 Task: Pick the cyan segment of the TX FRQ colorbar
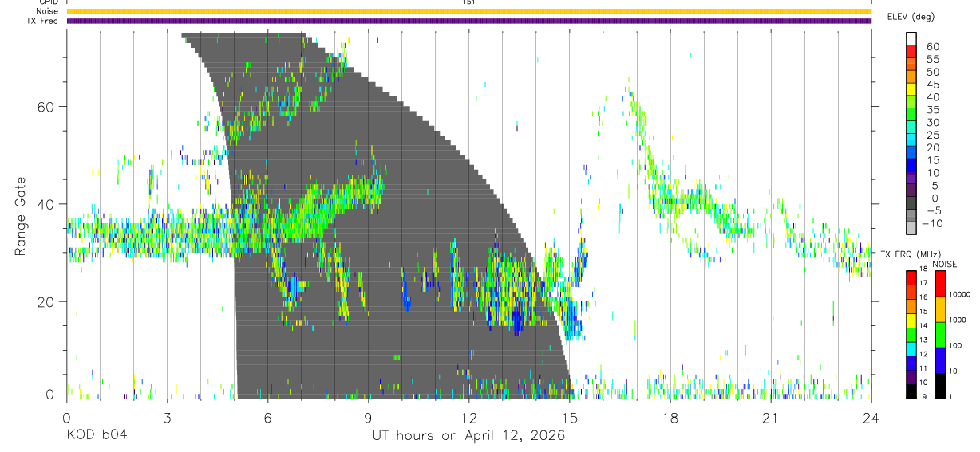911,349
